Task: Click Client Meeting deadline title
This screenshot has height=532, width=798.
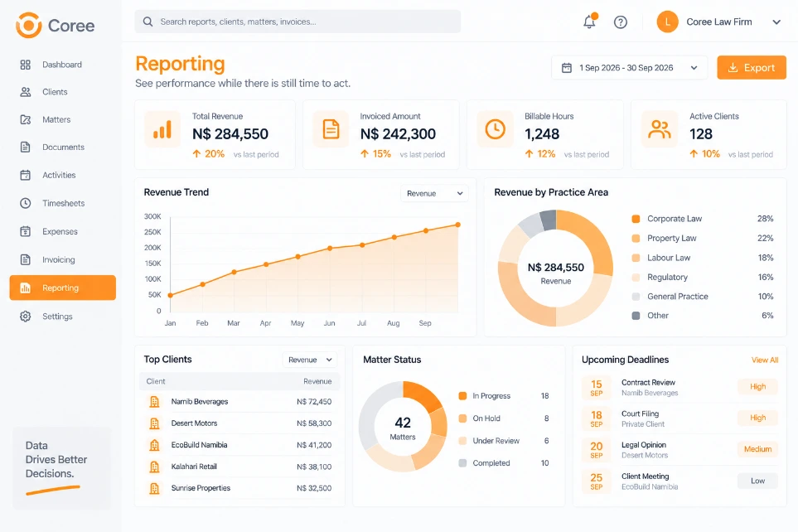Action: pyautogui.click(x=645, y=476)
